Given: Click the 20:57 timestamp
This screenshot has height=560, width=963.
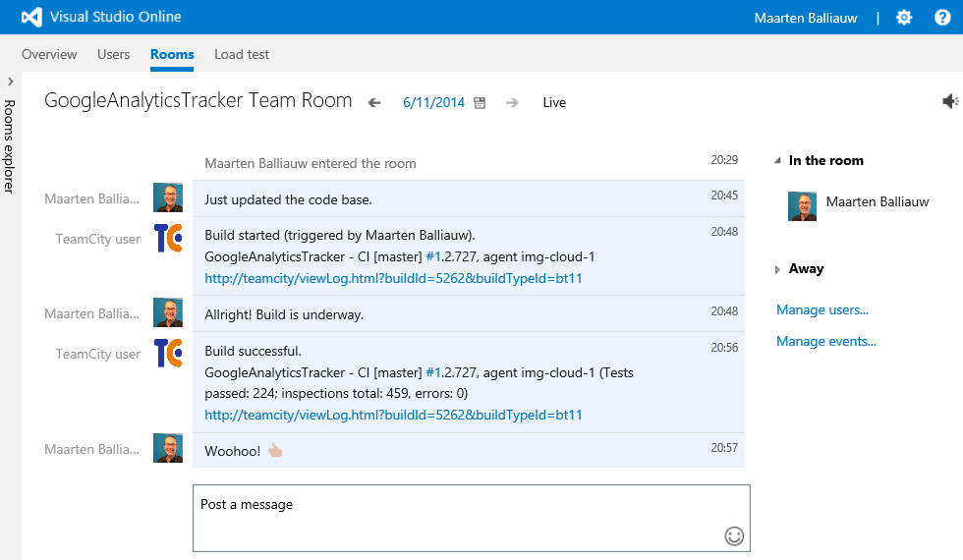Looking at the screenshot, I should (724, 448).
